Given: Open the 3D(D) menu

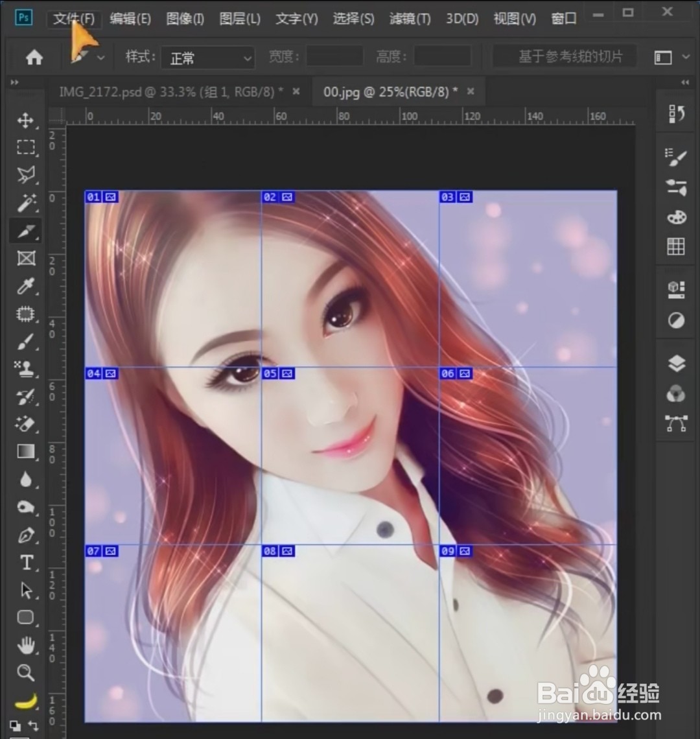Looking at the screenshot, I should tap(462, 19).
